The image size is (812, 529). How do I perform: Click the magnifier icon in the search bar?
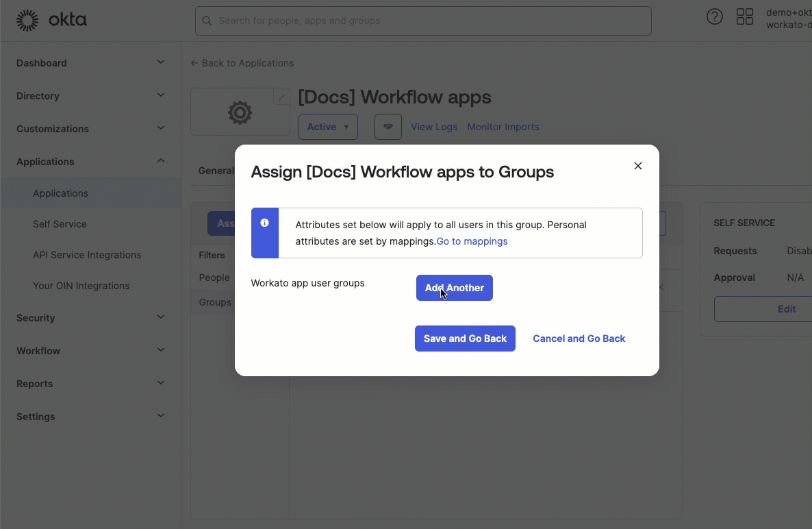click(x=207, y=21)
